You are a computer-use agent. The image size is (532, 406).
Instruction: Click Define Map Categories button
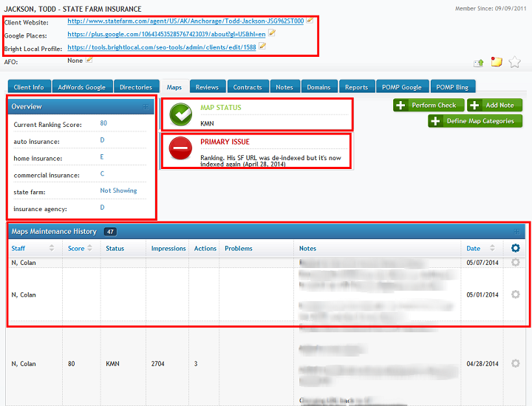pos(475,121)
